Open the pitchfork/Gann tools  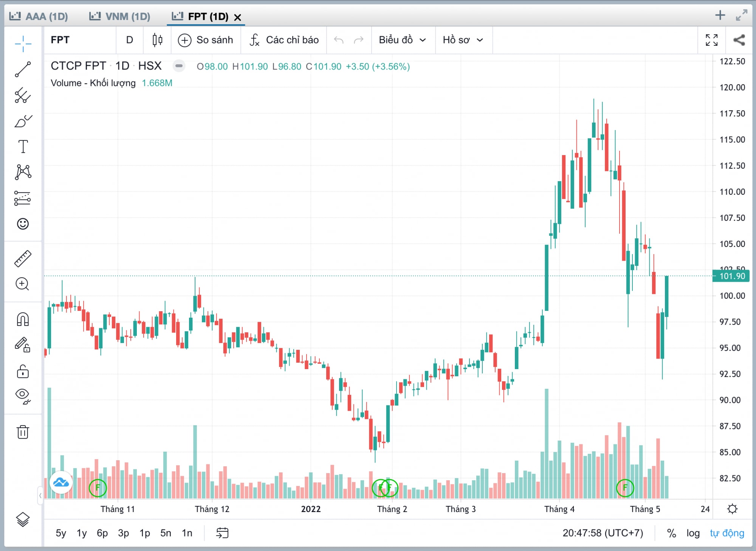(23, 95)
